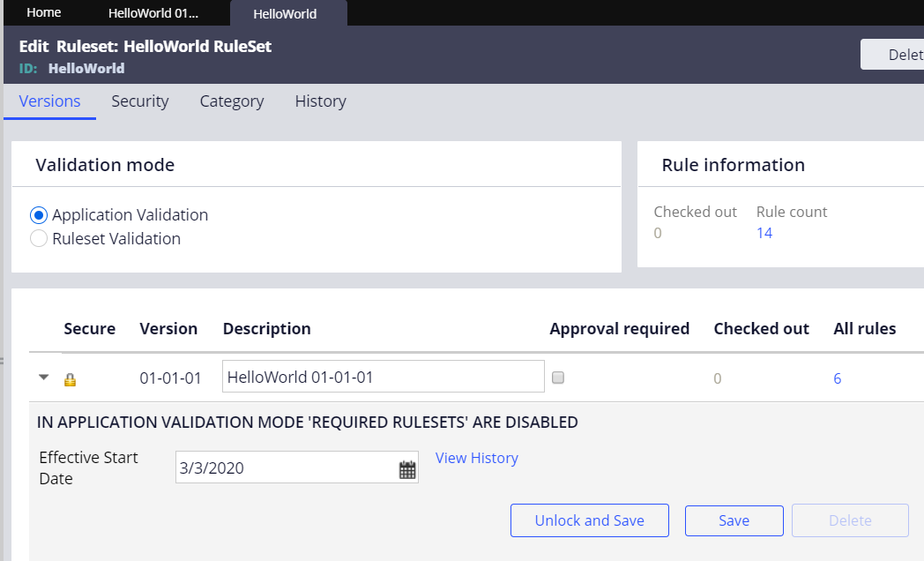Select the Application Validation radio button
Image resolution: width=924 pixels, height=561 pixels.
click(37, 214)
